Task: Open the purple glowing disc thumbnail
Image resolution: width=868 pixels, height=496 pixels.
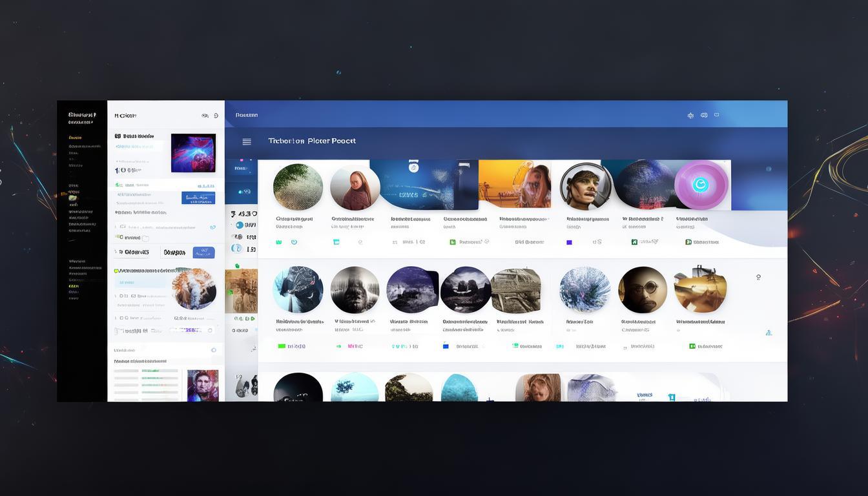Action: pyautogui.click(x=701, y=185)
